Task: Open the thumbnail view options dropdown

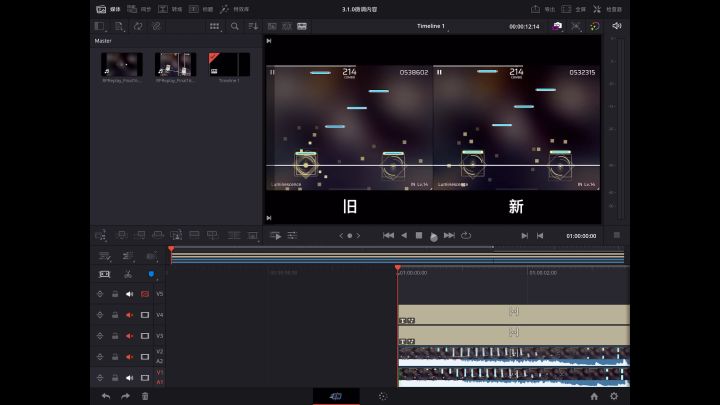Action: click(215, 26)
